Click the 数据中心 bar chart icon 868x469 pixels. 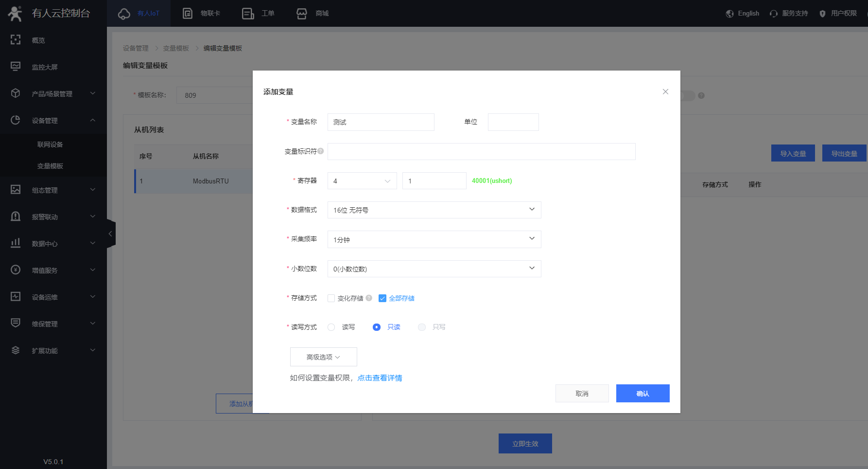pos(16,243)
